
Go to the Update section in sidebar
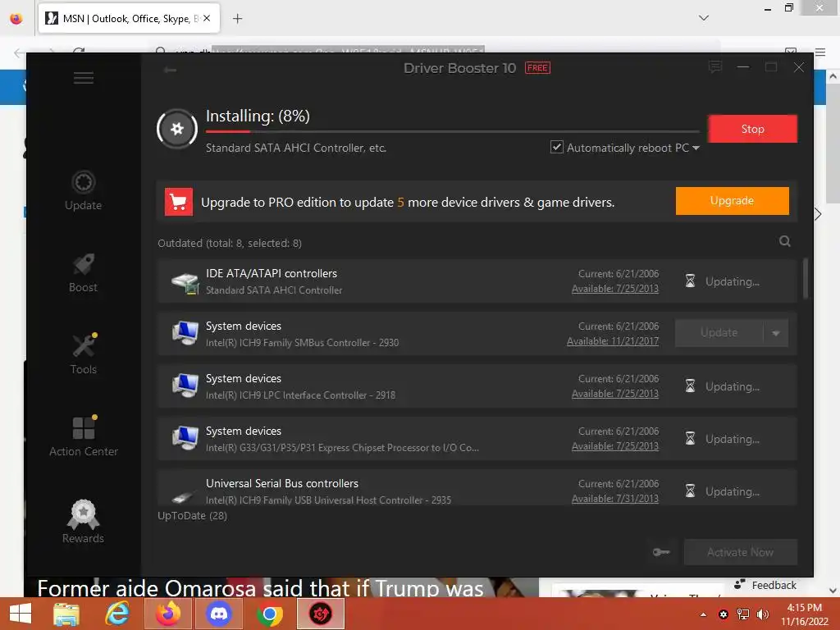point(83,190)
